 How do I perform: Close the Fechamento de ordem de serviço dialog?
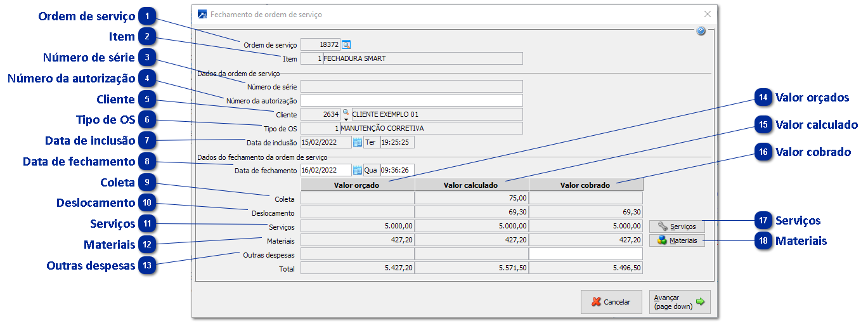coord(708,14)
